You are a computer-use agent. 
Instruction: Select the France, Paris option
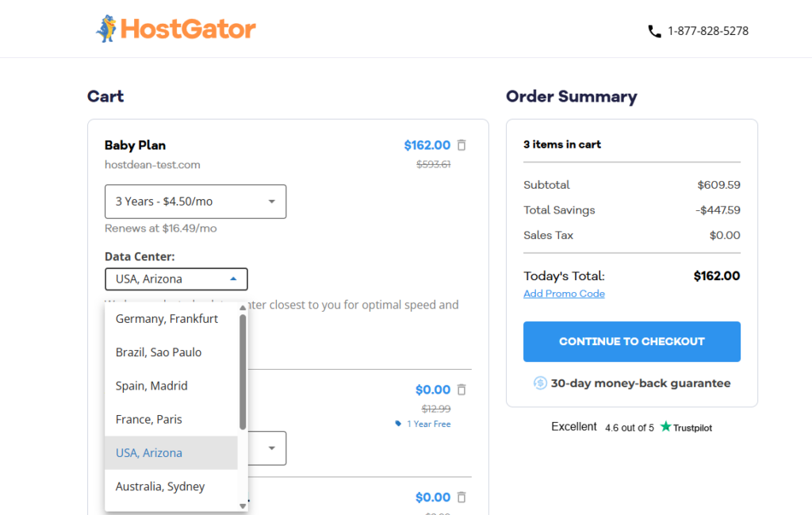(x=148, y=419)
